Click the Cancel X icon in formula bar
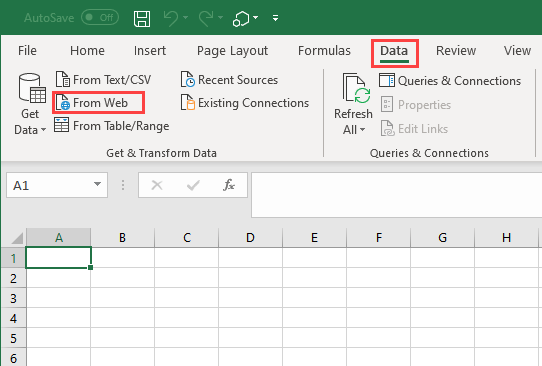 pyautogui.click(x=157, y=185)
